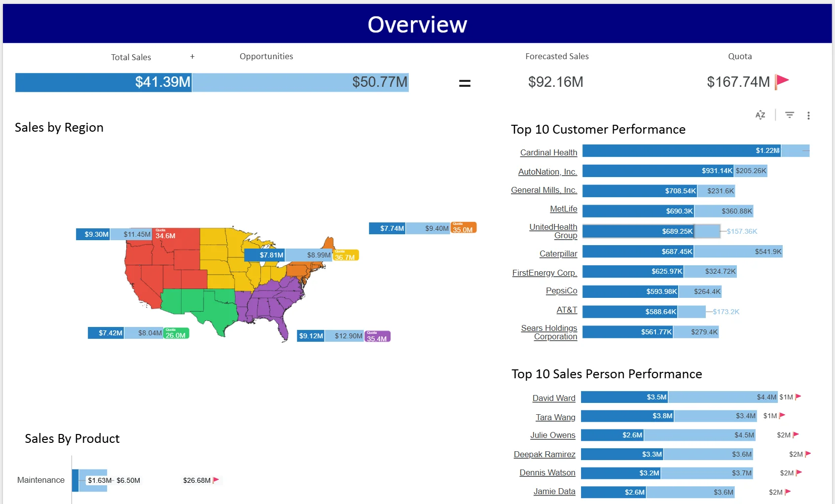This screenshot has height=504, width=835.
Task: Select the Sears Holdings Corporation link
Action: click(x=549, y=332)
